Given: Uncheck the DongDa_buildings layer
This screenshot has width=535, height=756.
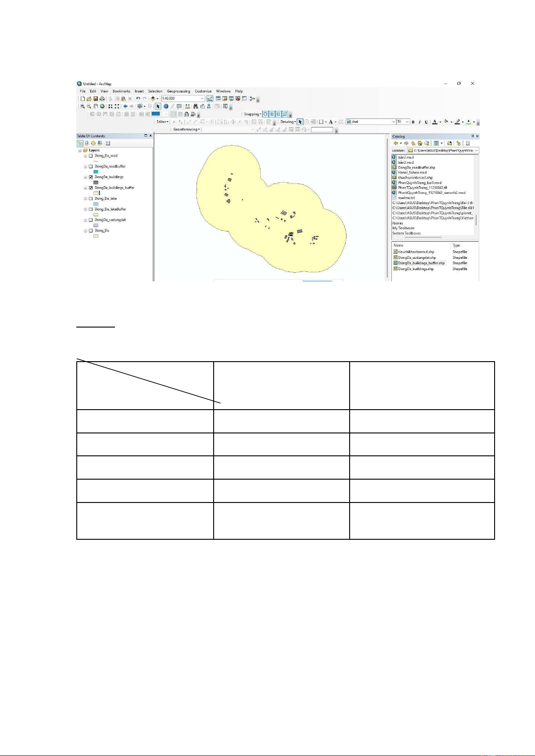Looking at the screenshot, I should [91, 177].
